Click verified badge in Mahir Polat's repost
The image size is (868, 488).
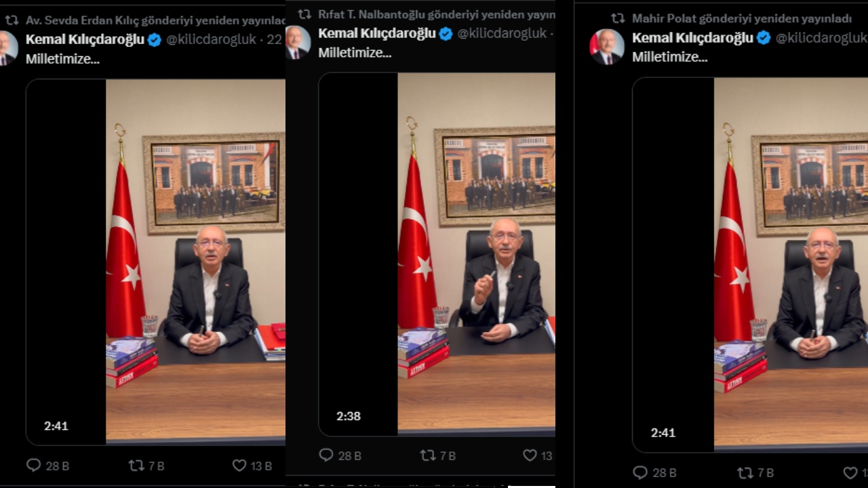click(764, 38)
